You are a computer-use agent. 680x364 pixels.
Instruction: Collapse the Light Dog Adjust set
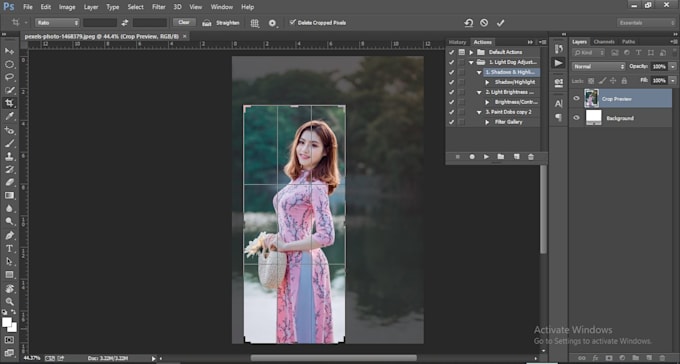[471, 62]
